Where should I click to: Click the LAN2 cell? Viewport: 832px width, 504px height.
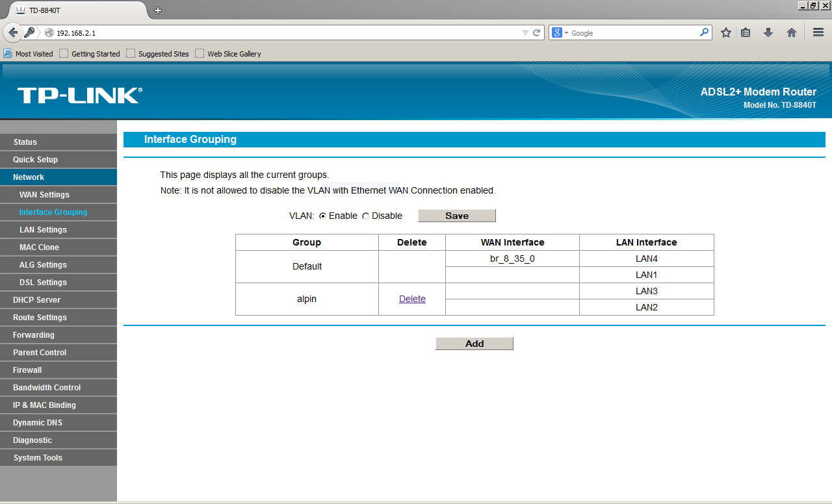point(647,307)
